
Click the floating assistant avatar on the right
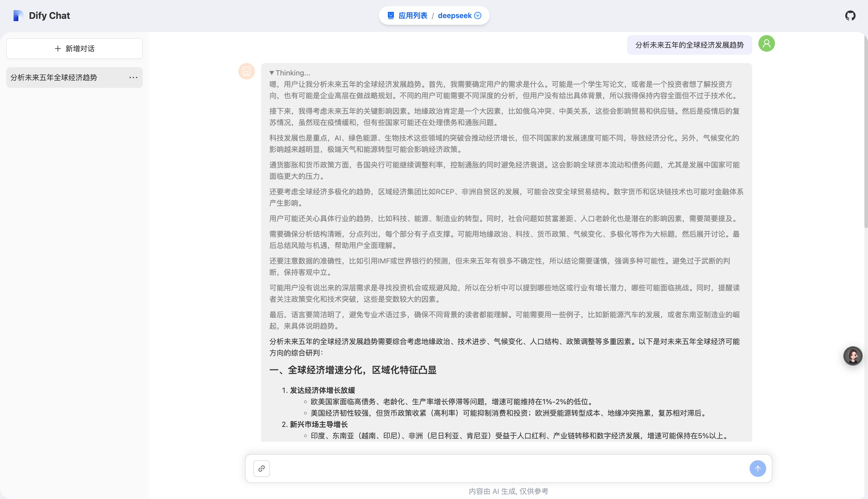(x=853, y=356)
